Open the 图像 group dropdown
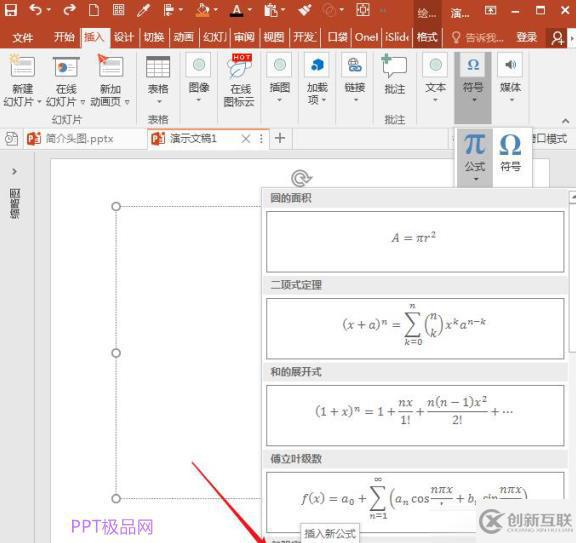The image size is (576, 543). (199, 77)
